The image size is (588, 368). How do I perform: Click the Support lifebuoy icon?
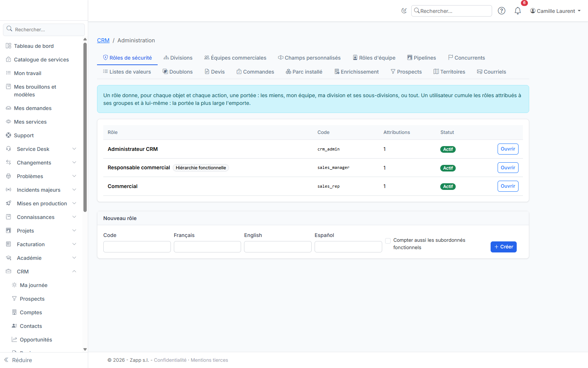pos(8,135)
